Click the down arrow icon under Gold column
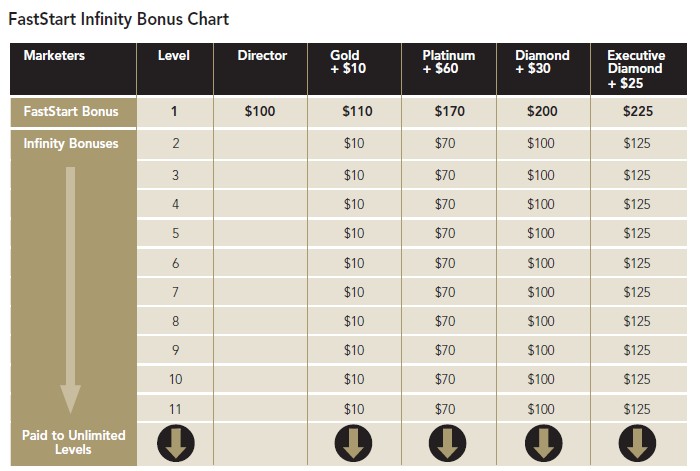Screen dimensions: 700x471 [x=353, y=443]
